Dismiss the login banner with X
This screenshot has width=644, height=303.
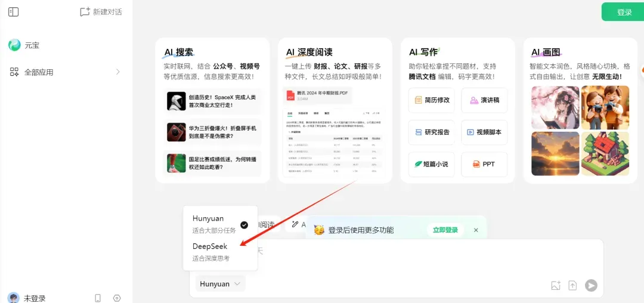[476, 230]
